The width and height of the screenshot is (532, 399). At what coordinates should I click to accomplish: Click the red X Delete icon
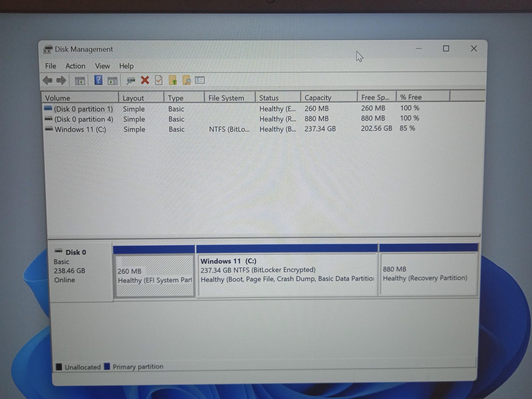145,80
